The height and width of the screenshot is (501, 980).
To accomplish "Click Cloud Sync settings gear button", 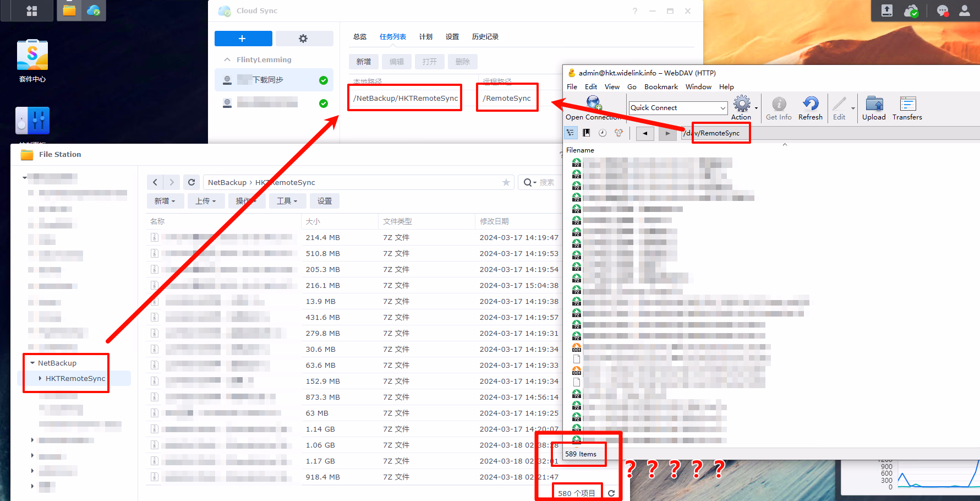I will tap(303, 39).
